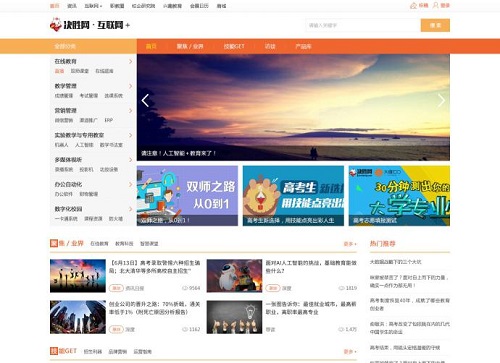Click the view count eye icon beside 9564

point(185,288)
